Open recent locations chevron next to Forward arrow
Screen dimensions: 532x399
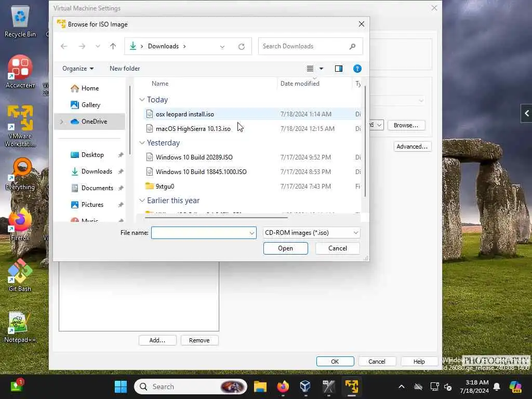click(98, 46)
